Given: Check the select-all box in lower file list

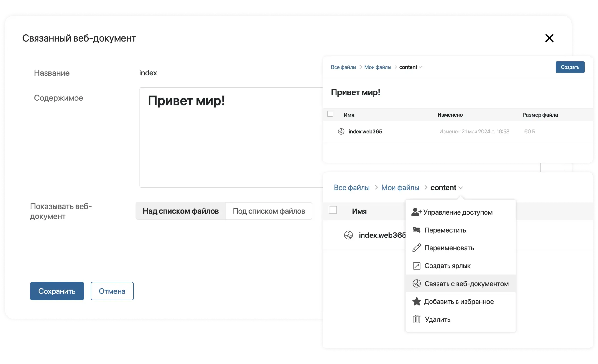Looking at the screenshot, I should click(x=333, y=210).
